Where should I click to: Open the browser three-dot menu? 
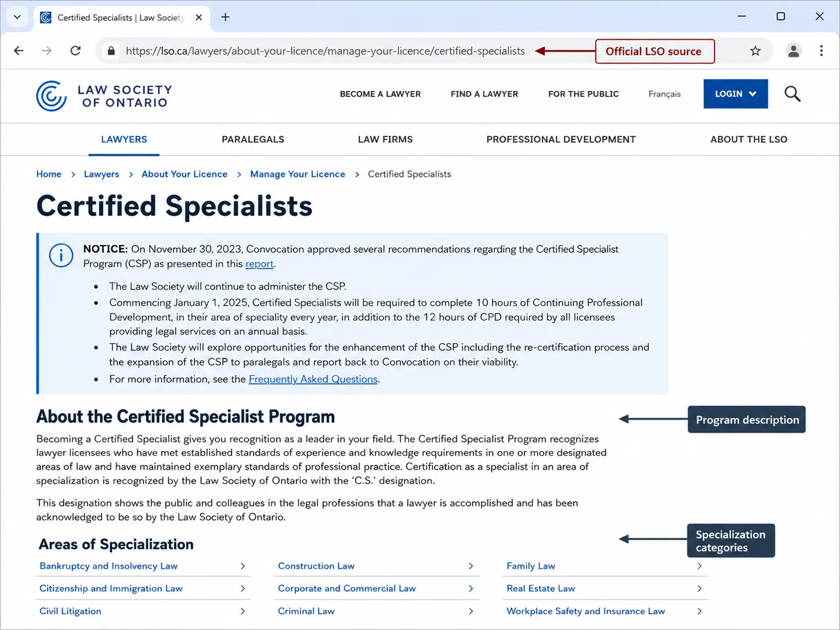(821, 51)
